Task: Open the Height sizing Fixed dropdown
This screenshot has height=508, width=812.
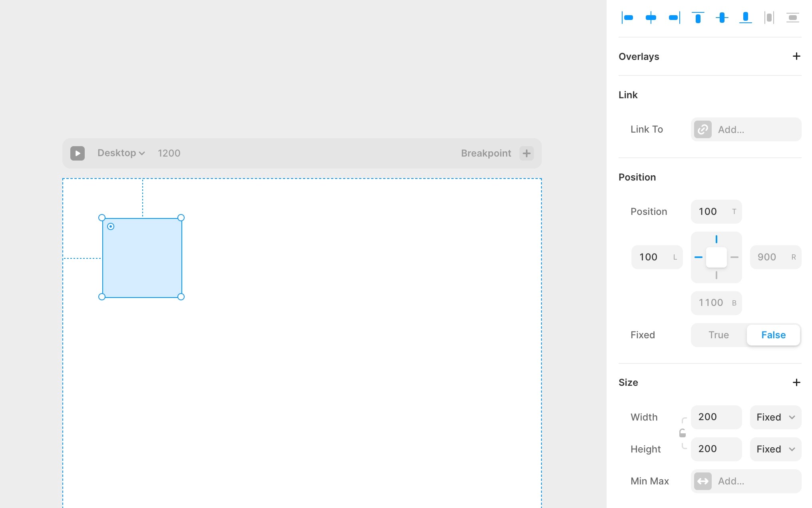Action: point(775,449)
